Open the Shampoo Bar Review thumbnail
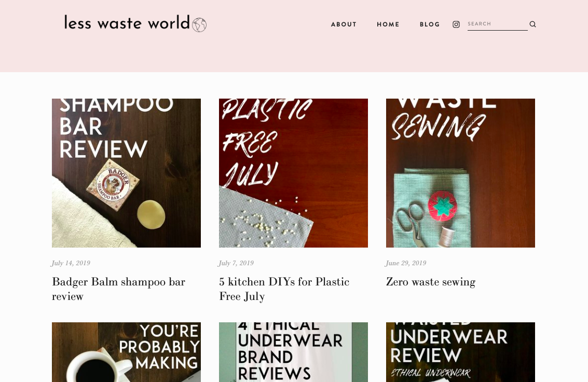This screenshot has height=382, width=588. click(127, 173)
